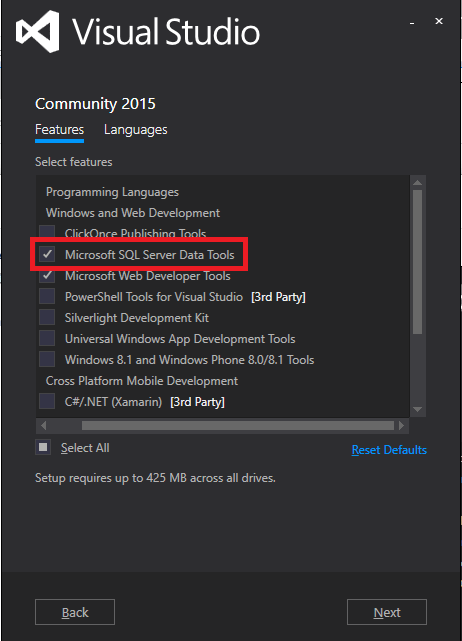Select the Cross Platform Mobile Development category
This screenshot has width=462, height=641.
pyautogui.click(x=142, y=381)
